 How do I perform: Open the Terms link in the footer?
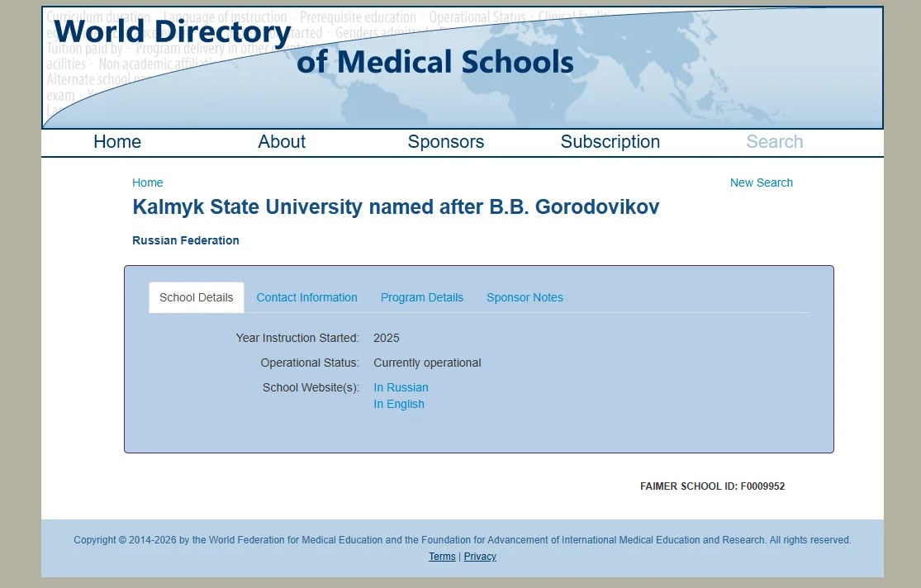[442, 557]
